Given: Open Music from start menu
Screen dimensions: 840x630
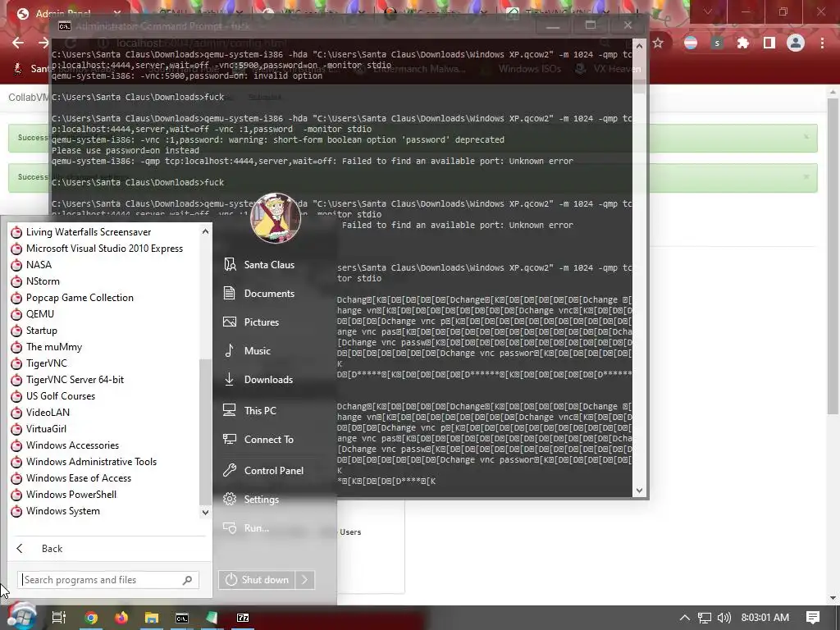Looking at the screenshot, I should point(248,351).
